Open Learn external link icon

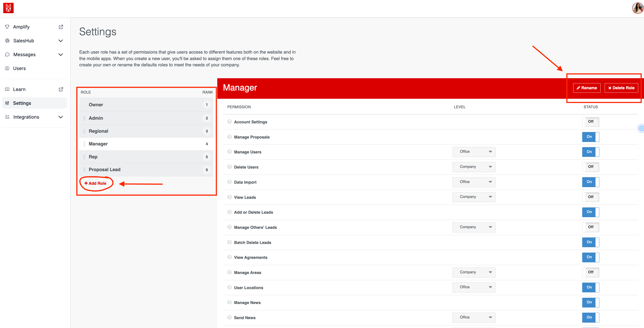[61, 89]
